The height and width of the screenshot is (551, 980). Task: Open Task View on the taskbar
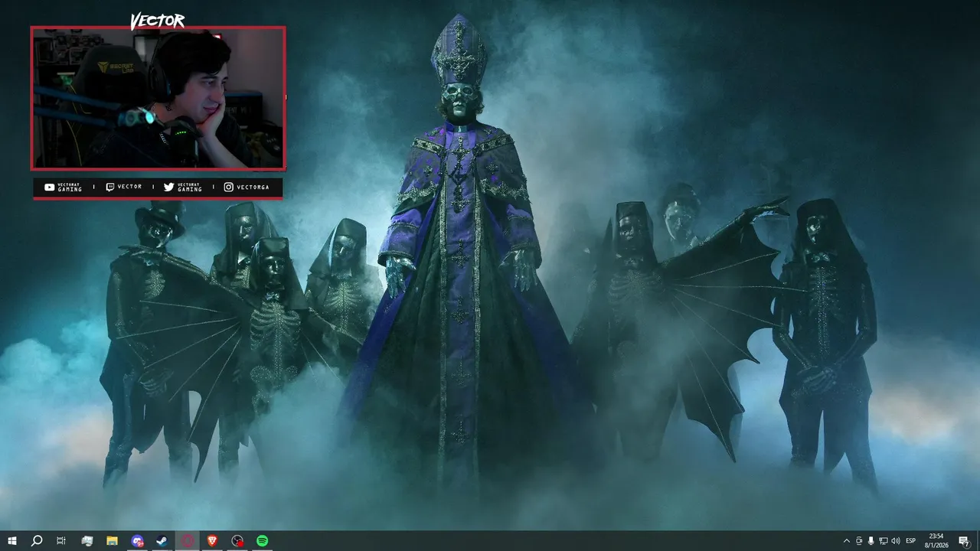pyautogui.click(x=61, y=541)
